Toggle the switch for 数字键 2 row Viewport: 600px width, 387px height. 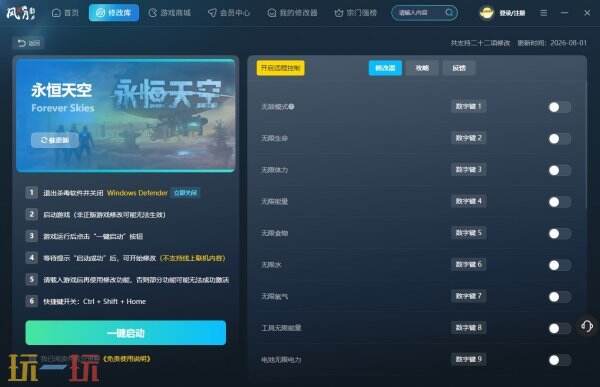pos(559,139)
